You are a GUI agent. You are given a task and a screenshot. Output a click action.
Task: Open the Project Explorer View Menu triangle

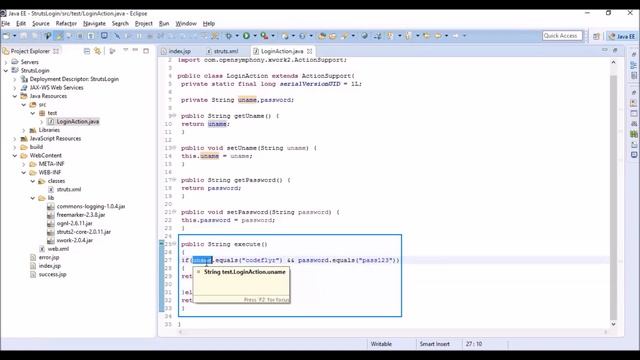(x=125, y=50)
